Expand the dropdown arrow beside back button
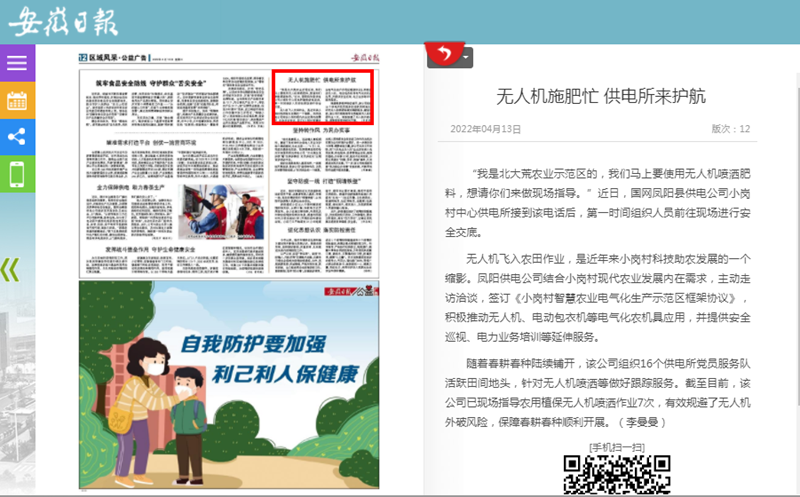 (467, 58)
